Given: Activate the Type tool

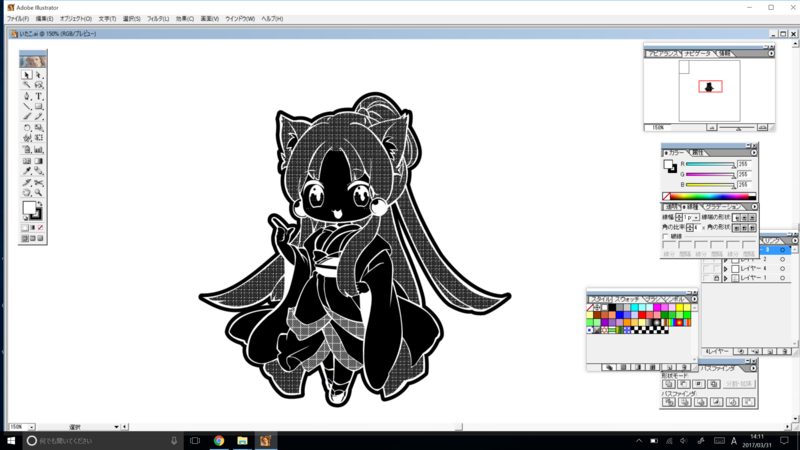Looking at the screenshot, I should [39, 96].
